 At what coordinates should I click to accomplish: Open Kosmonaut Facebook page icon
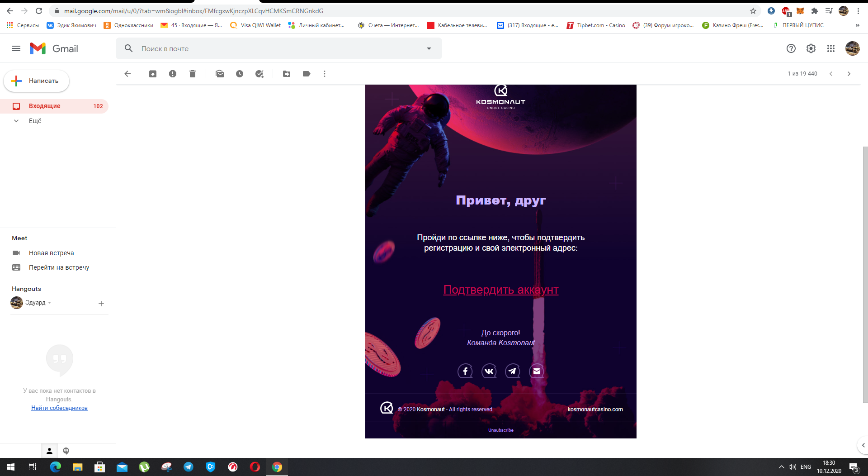click(x=465, y=371)
